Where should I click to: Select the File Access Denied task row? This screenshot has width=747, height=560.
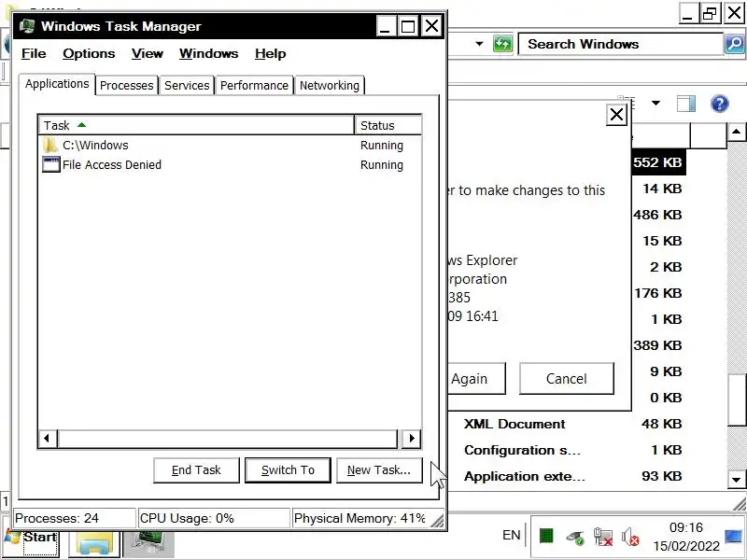click(230, 165)
